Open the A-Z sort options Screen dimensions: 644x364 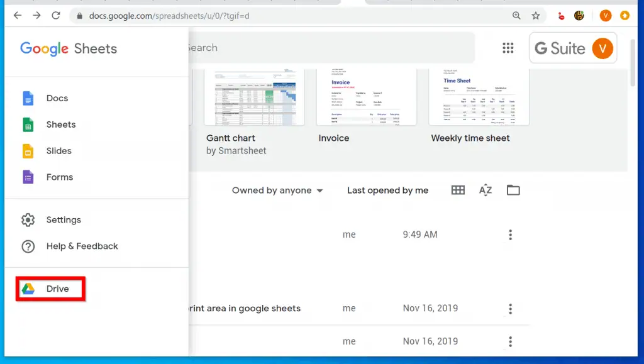(x=486, y=190)
